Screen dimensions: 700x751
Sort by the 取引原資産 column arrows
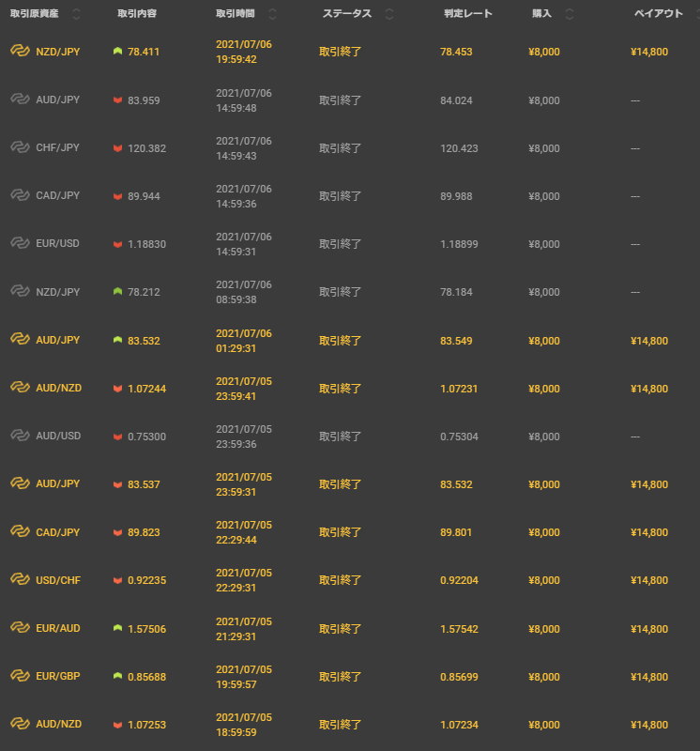tap(76, 14)
